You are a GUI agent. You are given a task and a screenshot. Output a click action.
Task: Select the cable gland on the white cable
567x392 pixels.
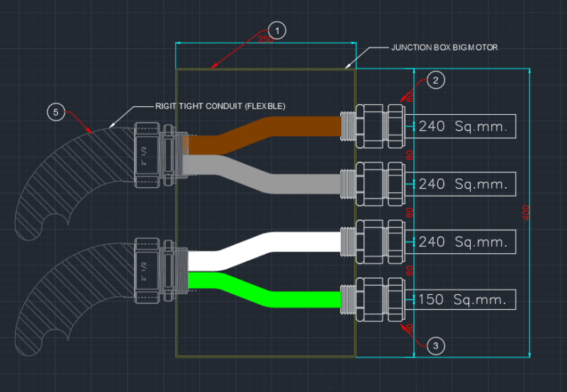pyautogui.click(x=373, y=242)
